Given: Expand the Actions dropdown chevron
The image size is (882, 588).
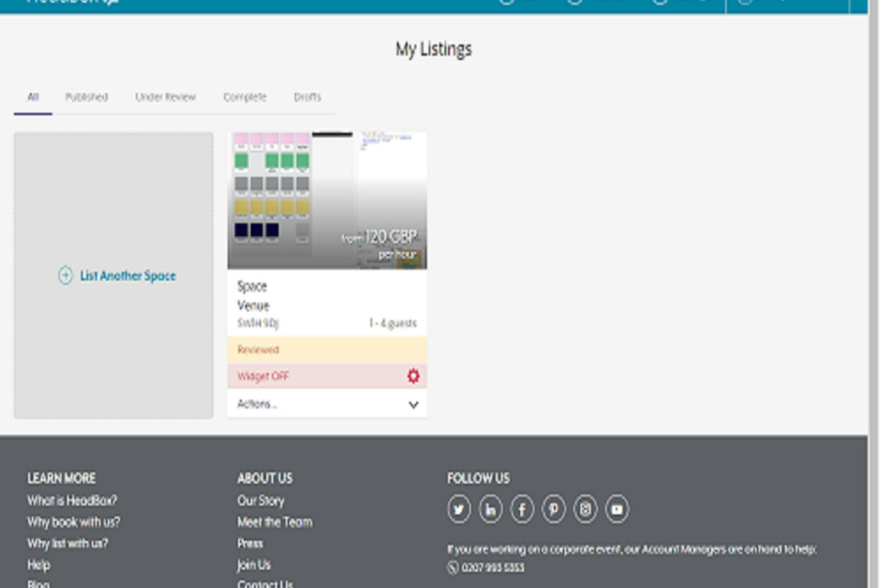Looking at the screenshot, I should [x=413, y=404].
